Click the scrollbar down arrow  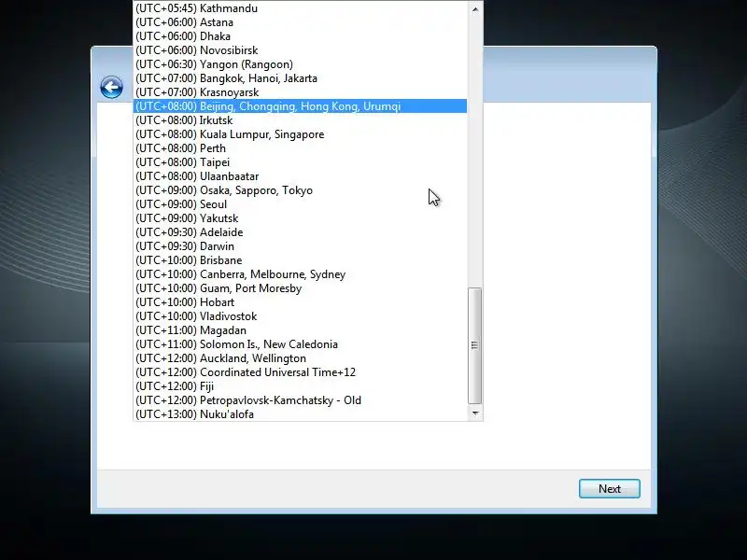click(x=475, y=413)
